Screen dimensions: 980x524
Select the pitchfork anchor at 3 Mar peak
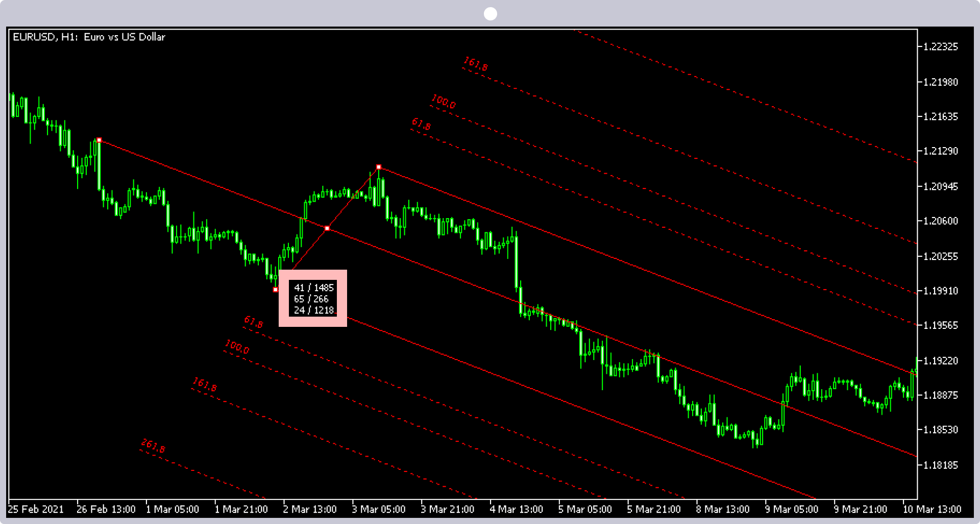coord(379,167)
